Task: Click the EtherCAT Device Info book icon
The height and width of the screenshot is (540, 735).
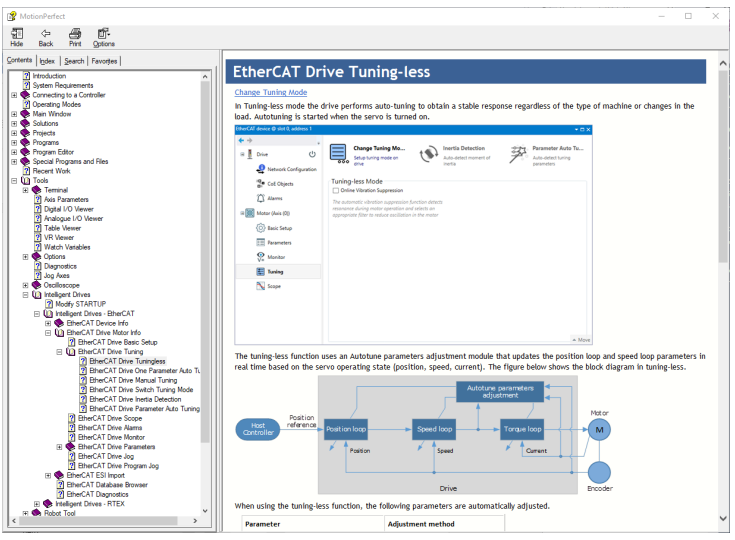Action: click(x=59, y=323)
